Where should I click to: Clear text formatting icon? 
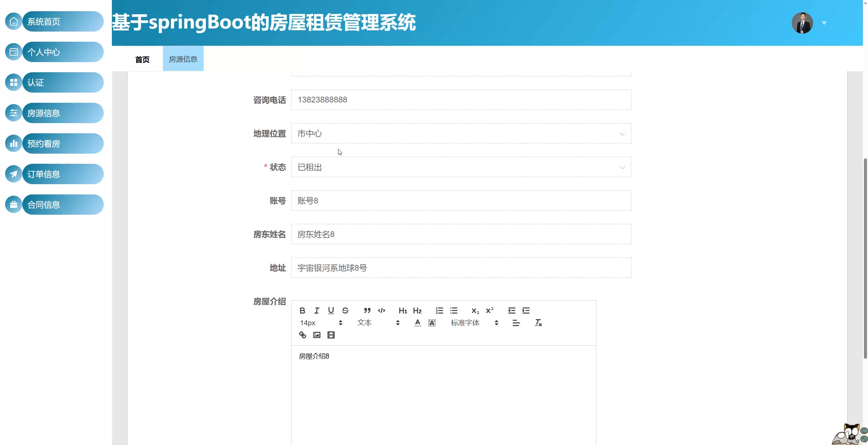tap(538, 323)
